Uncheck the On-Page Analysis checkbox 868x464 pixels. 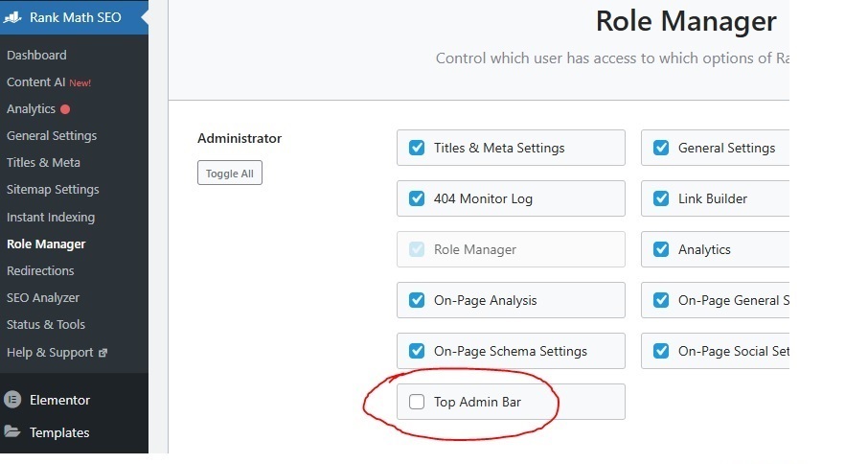(x=417, y=300)
